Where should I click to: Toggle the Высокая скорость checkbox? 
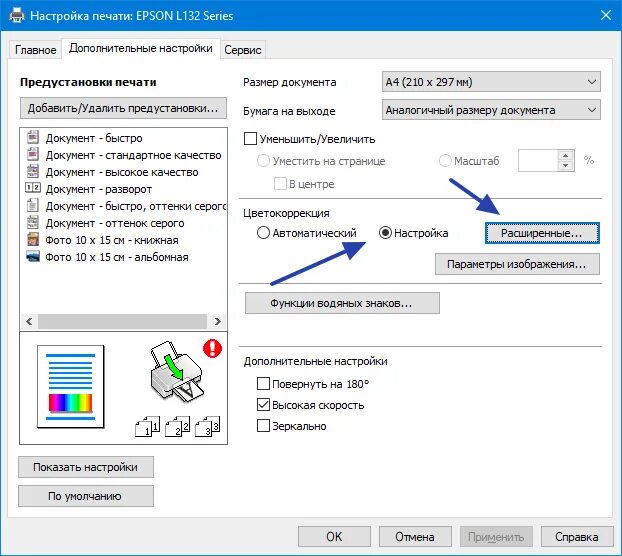coord(263,405)
